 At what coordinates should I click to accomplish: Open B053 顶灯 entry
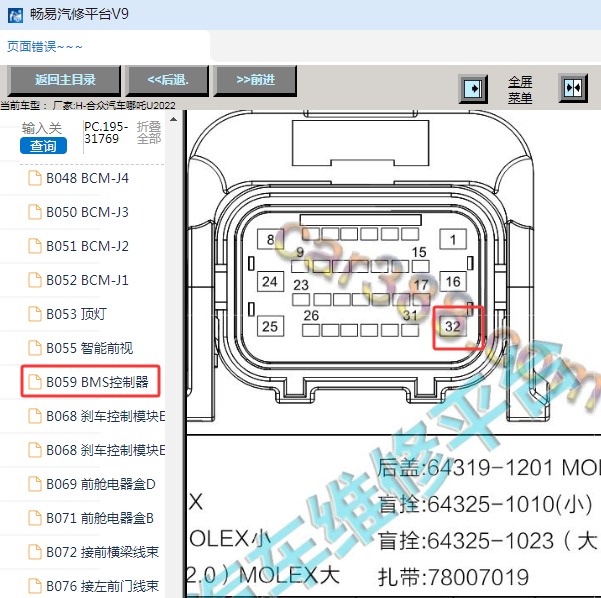pyautogui.click(x=76, y=314)
